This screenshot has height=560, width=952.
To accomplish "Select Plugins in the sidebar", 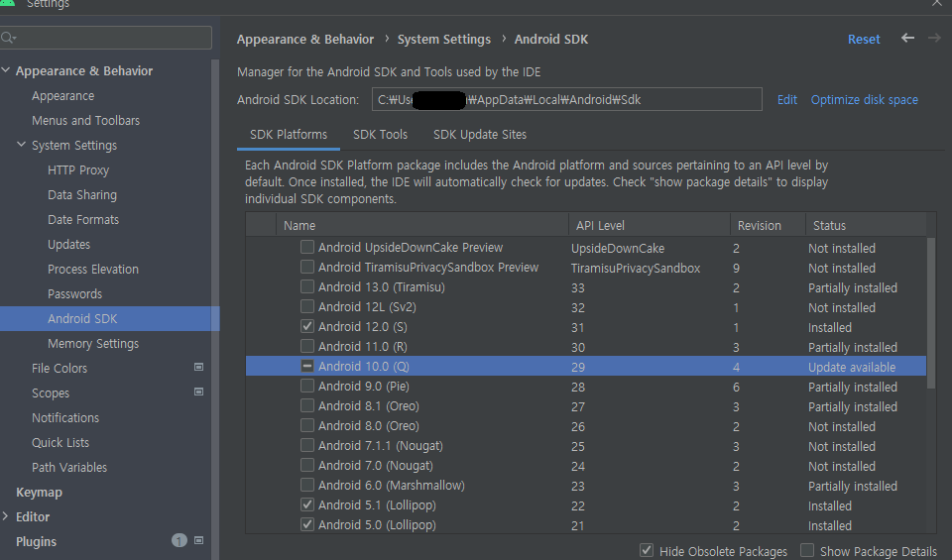I will click(36, 541).
